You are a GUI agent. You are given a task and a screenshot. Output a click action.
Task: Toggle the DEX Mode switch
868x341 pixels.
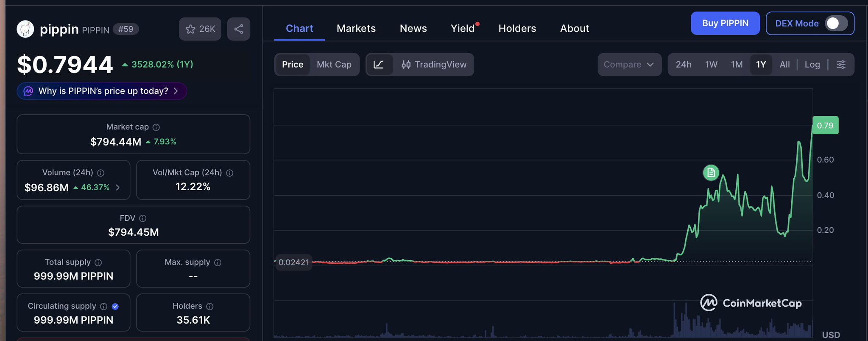click(837, 23)
